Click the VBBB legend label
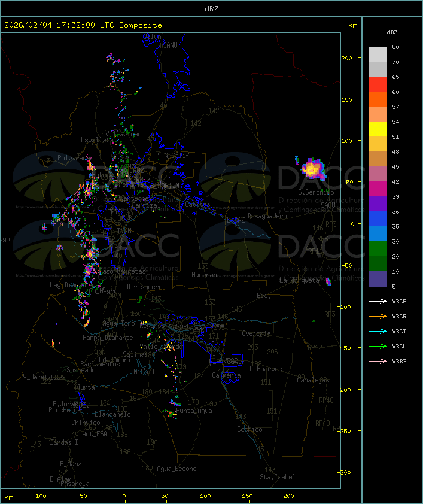423x504 pixels. (x=399, y=362)
